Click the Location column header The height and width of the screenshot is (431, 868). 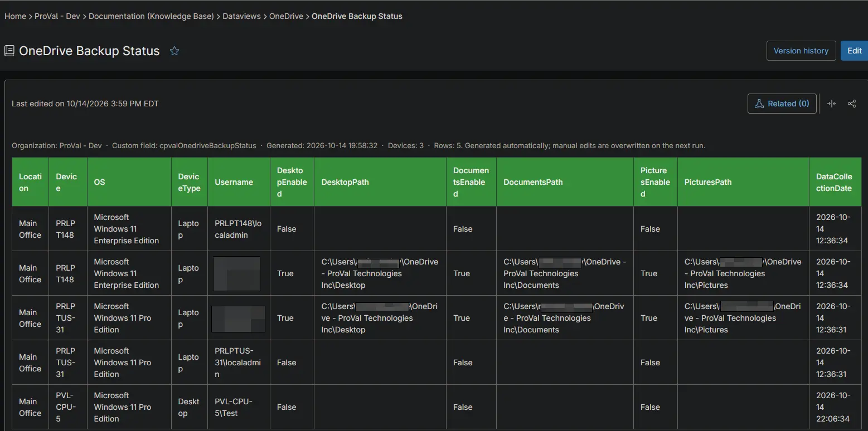[31, 182]
